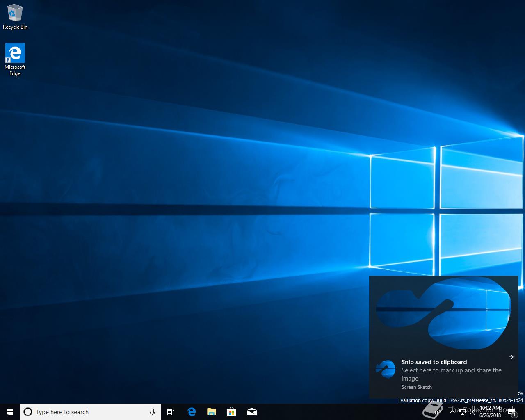Viewport: 525px width, 420px height.
Task: Launch Edge from the taskbar
Action: tap(192, 412)
